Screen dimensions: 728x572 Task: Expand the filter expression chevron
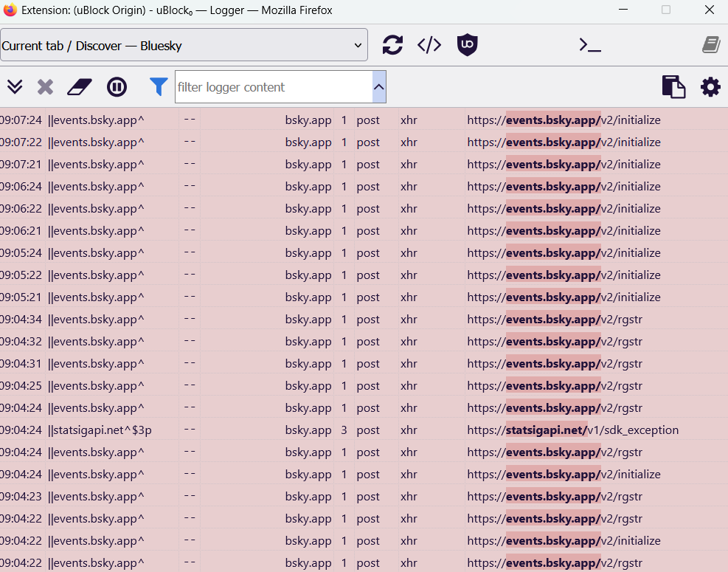coord(379,87)
